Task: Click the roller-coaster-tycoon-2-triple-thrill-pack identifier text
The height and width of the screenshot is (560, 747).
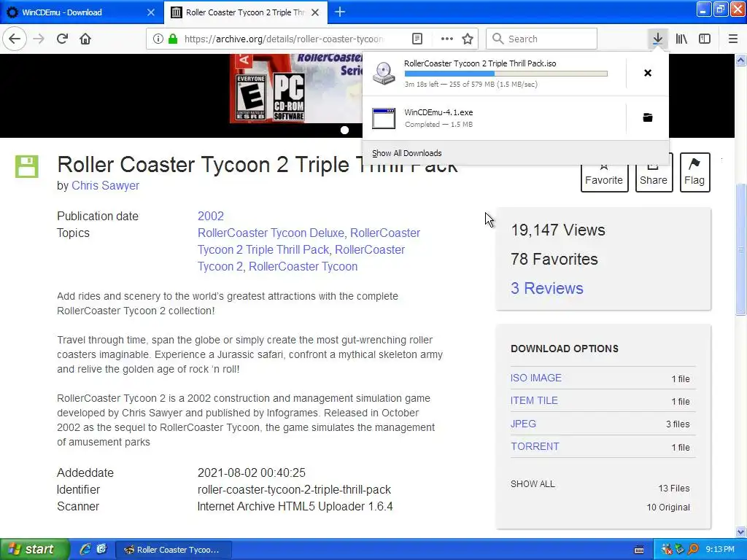Action: click(x=294, y=489)
